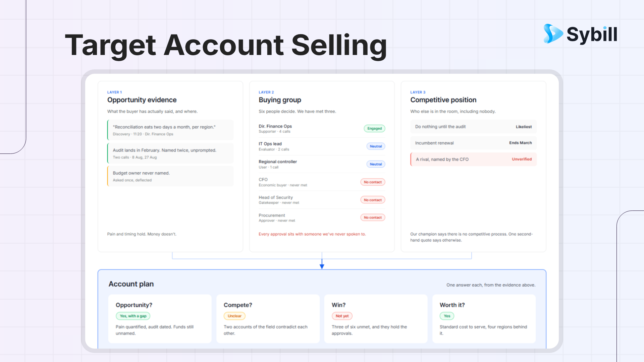The width and height of the screenshot is (644, 362).
Task: Select the "CFO" stakeholder name
Action: pos(263,180)
